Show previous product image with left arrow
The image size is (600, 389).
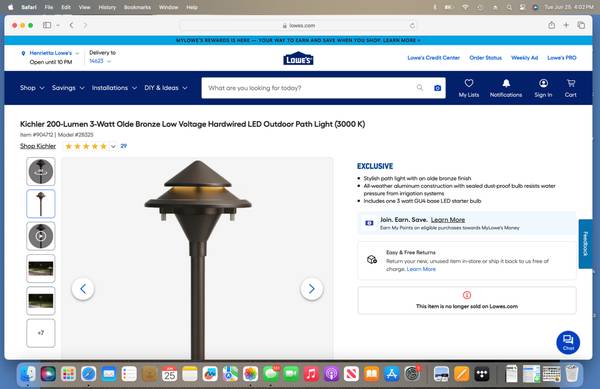(83, 289)
